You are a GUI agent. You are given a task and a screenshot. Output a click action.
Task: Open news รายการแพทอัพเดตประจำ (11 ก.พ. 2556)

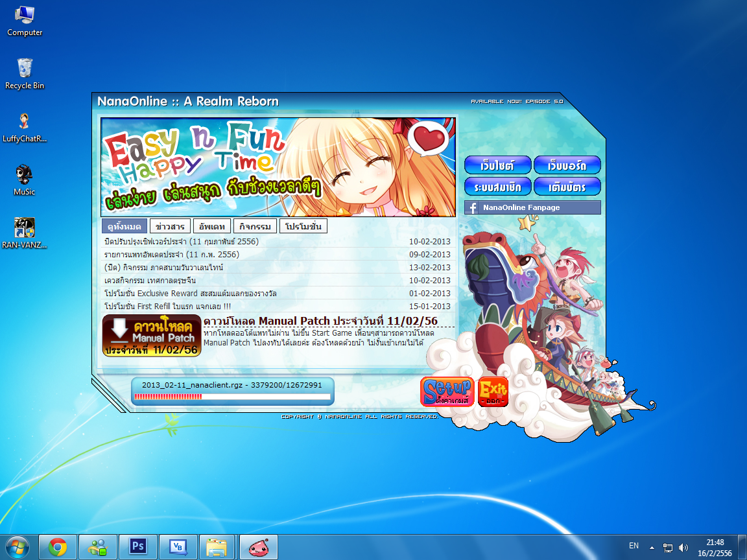pos(171,254)
